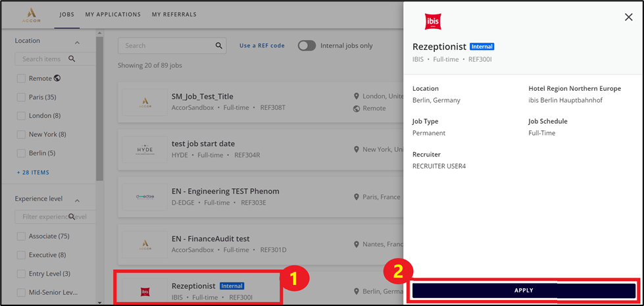This screenshot has width=644, height=306.
Task: Click the Use a REF code link
Action: tap(262, 45)
